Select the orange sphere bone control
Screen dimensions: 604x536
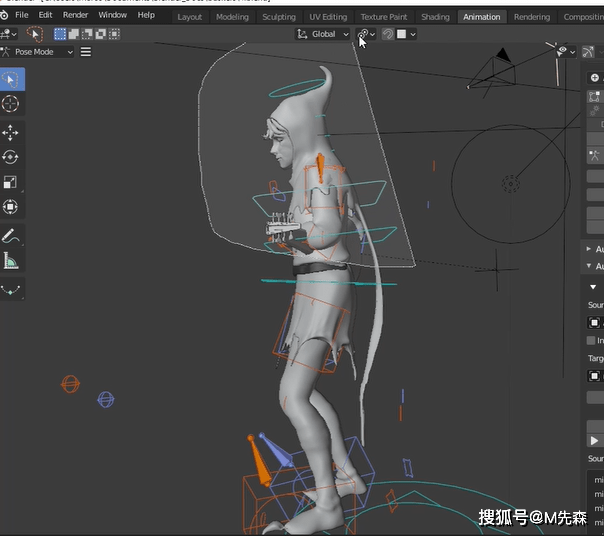pyautogui.click(x=70, y=384)
